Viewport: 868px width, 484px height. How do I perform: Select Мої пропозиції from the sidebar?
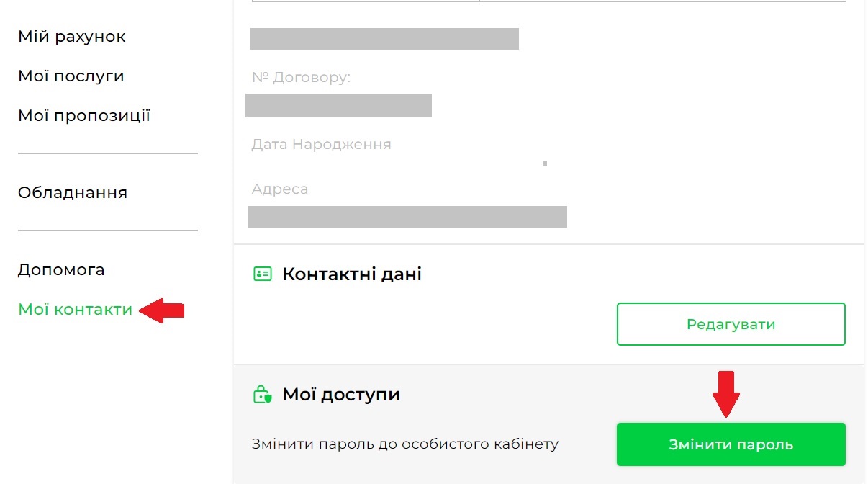click(x=84, y=115)
